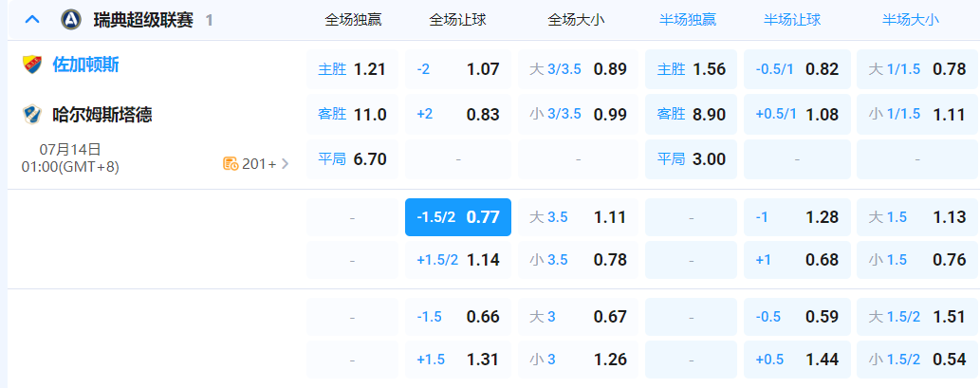Choose 小 3.5 at 0.78
Viewport: 980px width, 388px height.
coord(578,260)
